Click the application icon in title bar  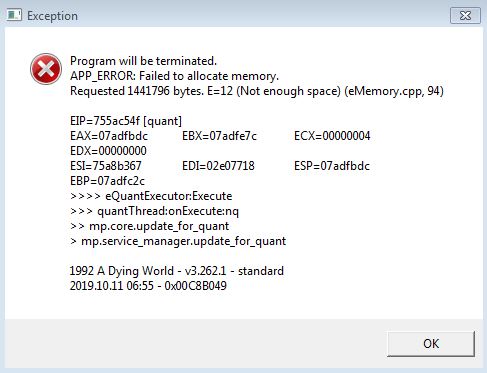click(14, 15)
